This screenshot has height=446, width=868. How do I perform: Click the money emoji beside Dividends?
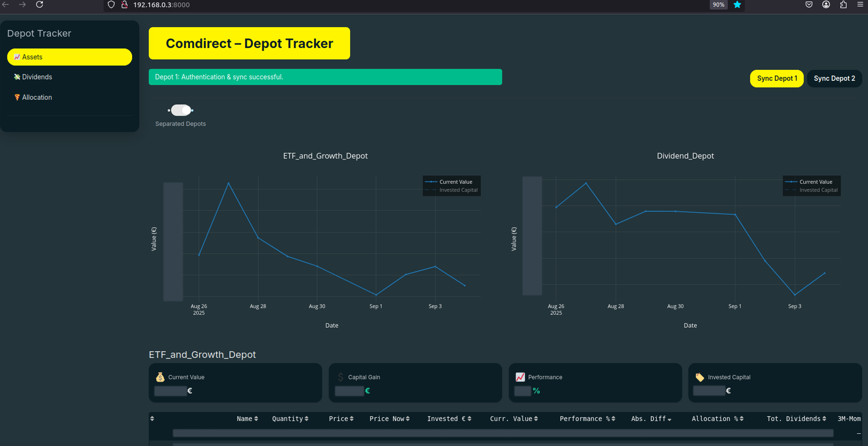(x=17, y=77)
